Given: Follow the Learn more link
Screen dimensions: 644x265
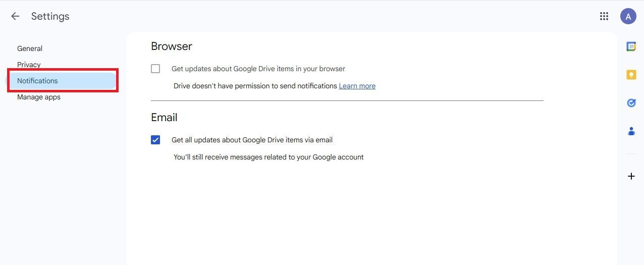Looking at the screenshot, I should pos(357,86).
